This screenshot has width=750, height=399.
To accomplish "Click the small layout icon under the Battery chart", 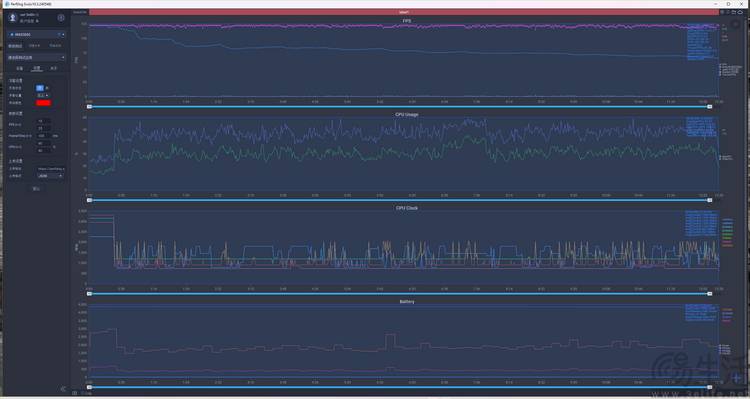I will pyautogui.click(x=75, y=393).
